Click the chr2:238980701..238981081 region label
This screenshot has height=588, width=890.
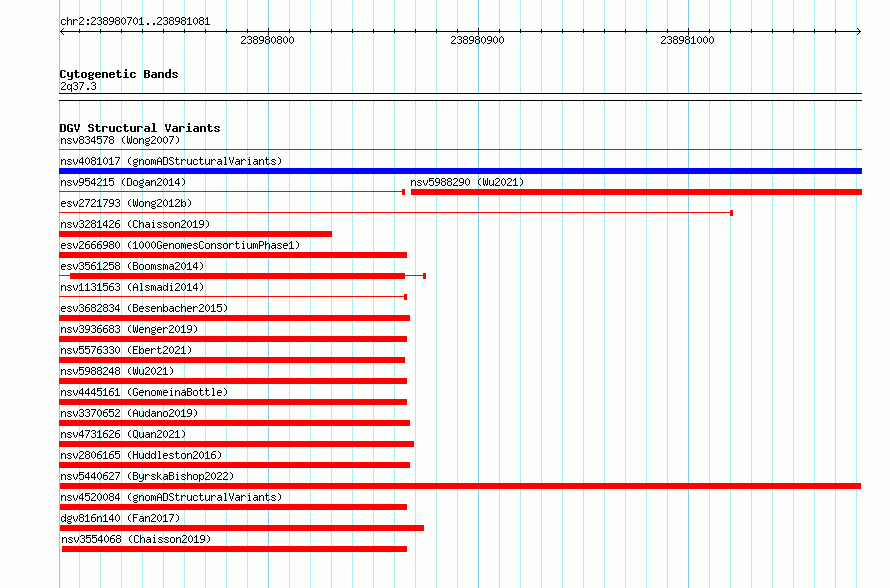(x=135, y=22)
